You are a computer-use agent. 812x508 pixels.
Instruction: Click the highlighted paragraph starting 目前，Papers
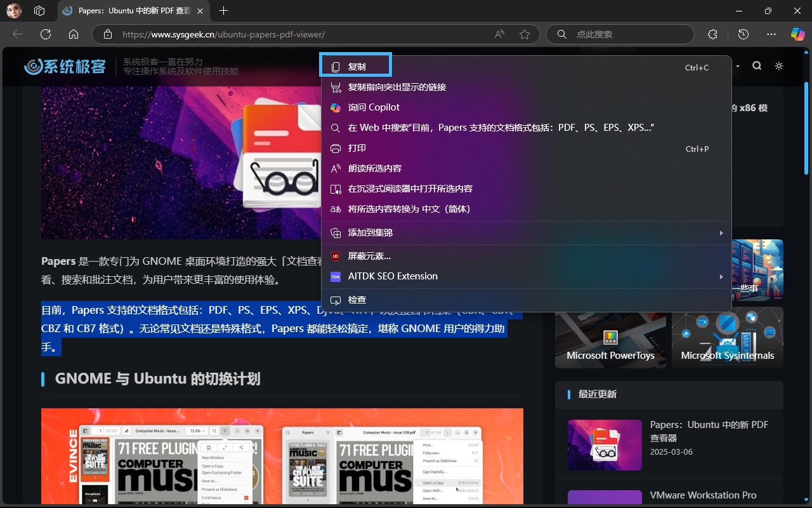(x=274, y=328)
